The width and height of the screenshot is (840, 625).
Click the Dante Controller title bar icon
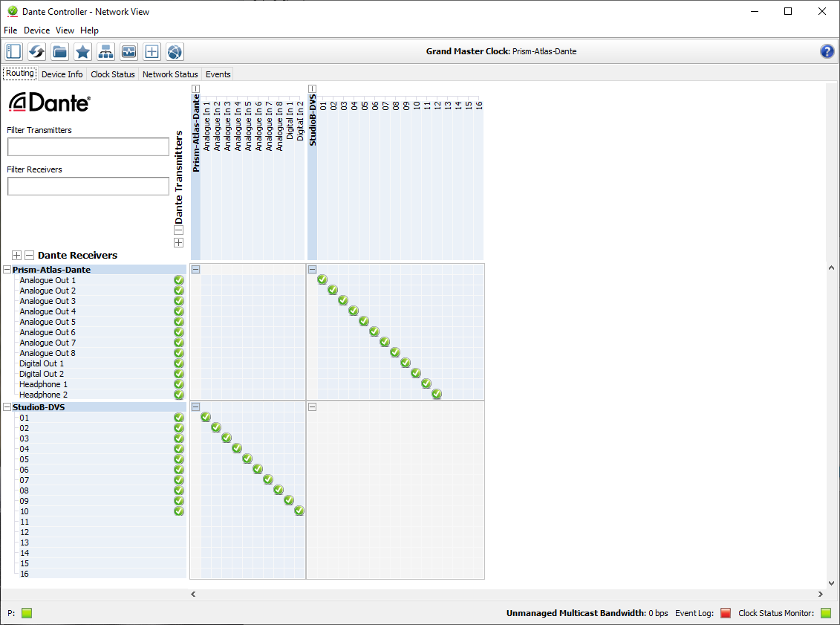coord(13,11)
